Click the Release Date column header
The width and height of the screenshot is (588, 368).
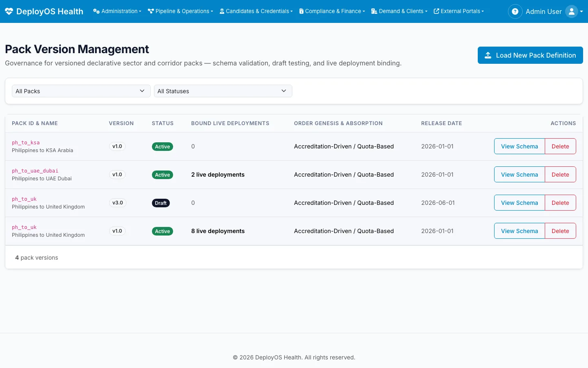(x=441, y=123)
